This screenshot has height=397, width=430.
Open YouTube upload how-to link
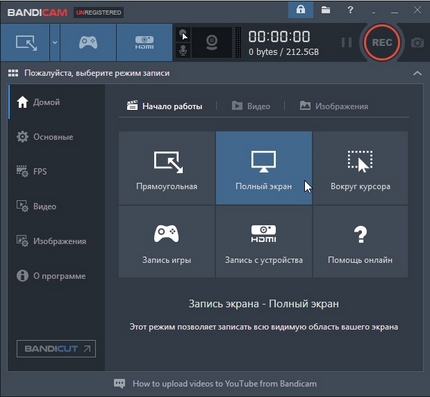pyautogui.click(x=225, y=384)
